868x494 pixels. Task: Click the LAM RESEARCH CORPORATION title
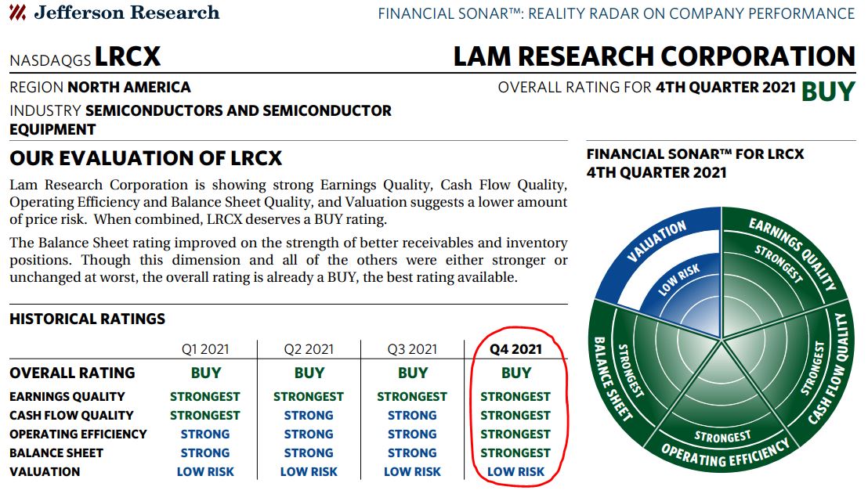pyautogui.click(x=654, y=56)
